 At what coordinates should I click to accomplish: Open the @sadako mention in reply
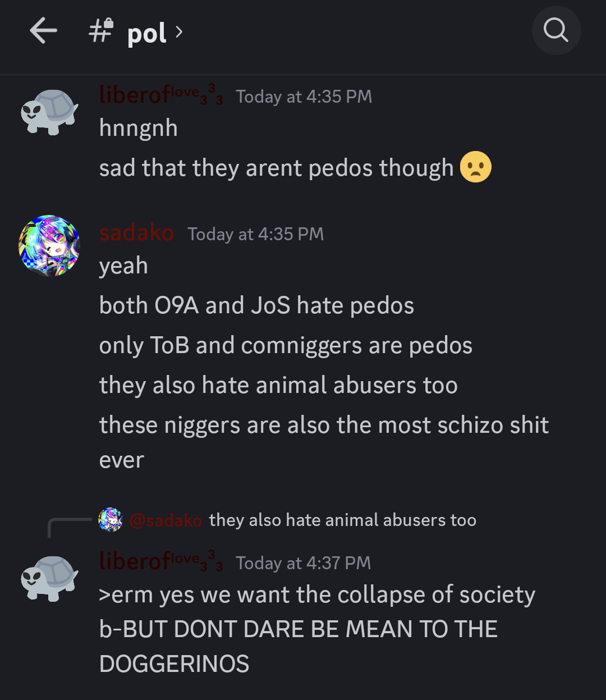(x=166, y=520)
